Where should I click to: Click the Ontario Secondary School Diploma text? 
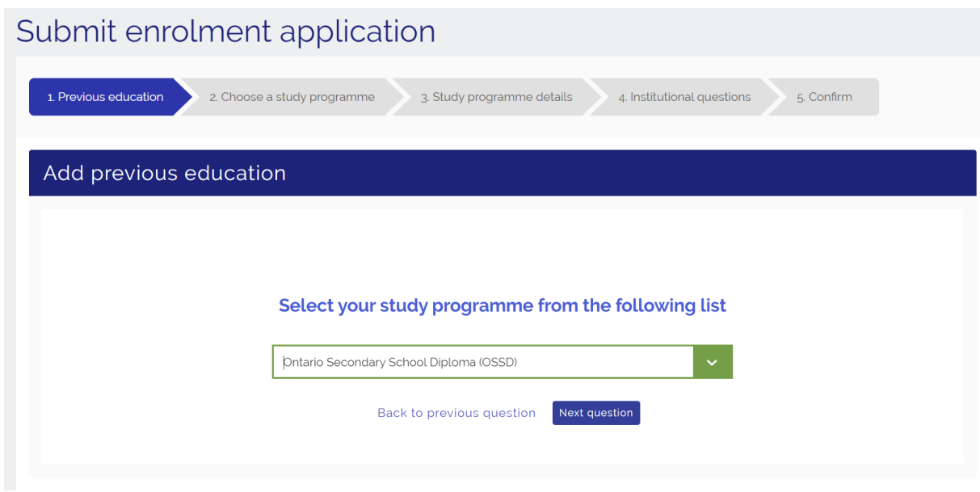click(380, 363)
